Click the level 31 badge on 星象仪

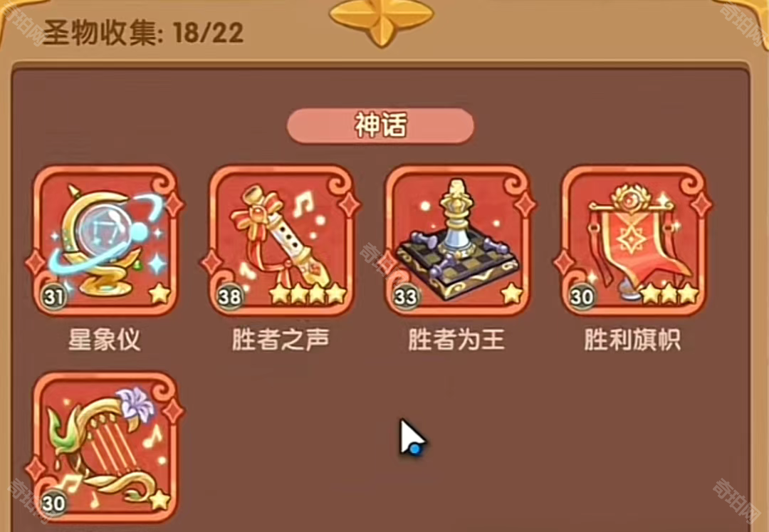[54, 297]
